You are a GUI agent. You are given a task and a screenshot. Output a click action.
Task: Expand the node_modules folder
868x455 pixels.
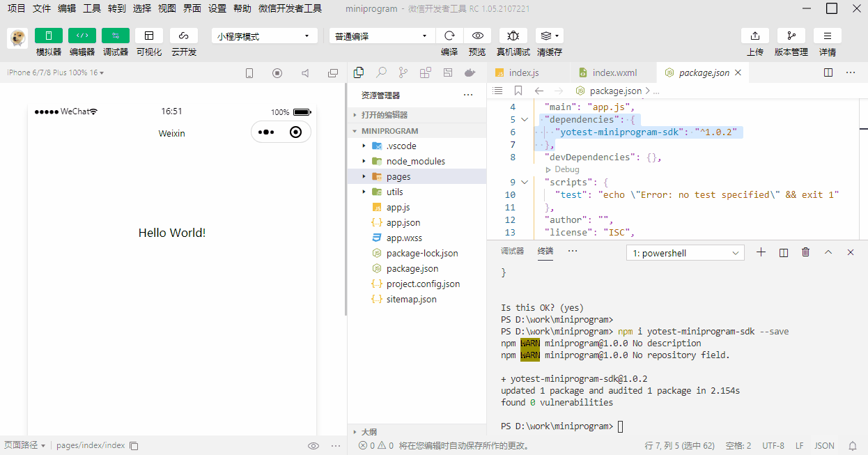pyautogui.click(x=417, y=161)
